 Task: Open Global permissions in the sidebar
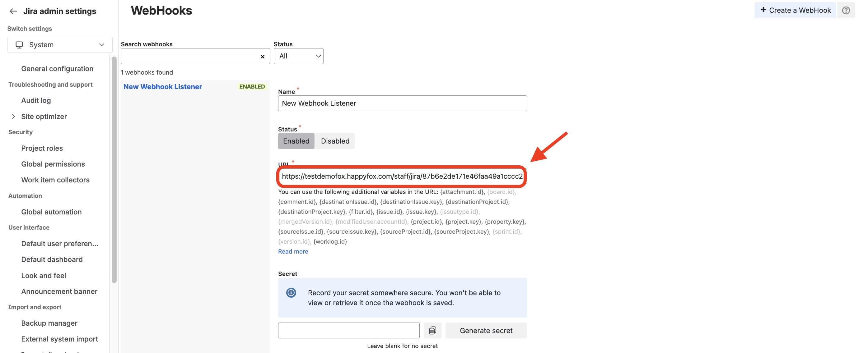(x=53, y=164)
